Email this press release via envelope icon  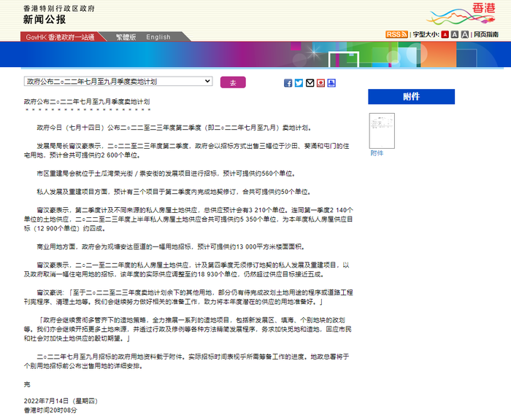click(x=310, y=83)
